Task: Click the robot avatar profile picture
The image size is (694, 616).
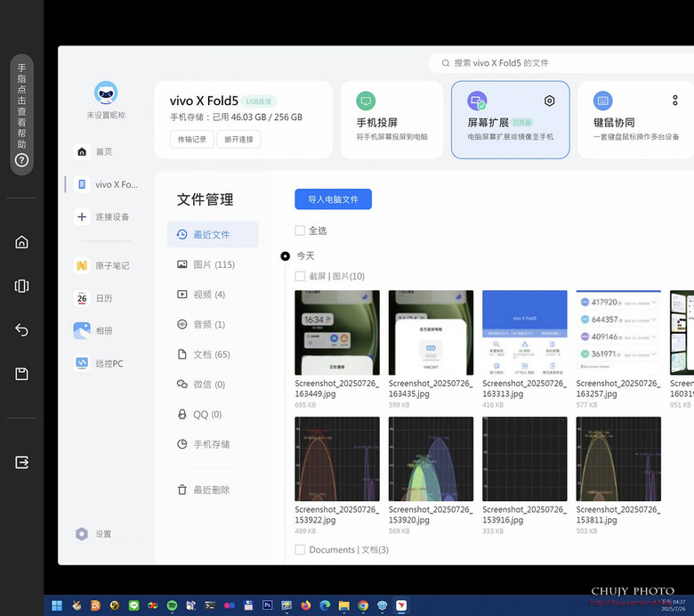Action: click(x=106, y=93)
